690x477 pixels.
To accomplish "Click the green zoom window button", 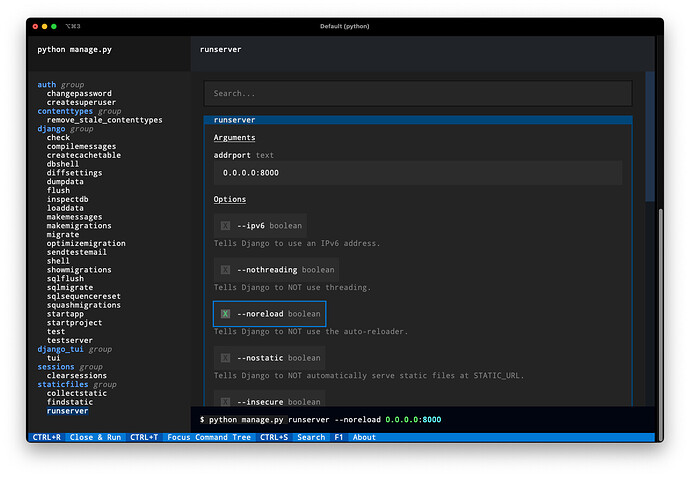I will pos(54,26).
